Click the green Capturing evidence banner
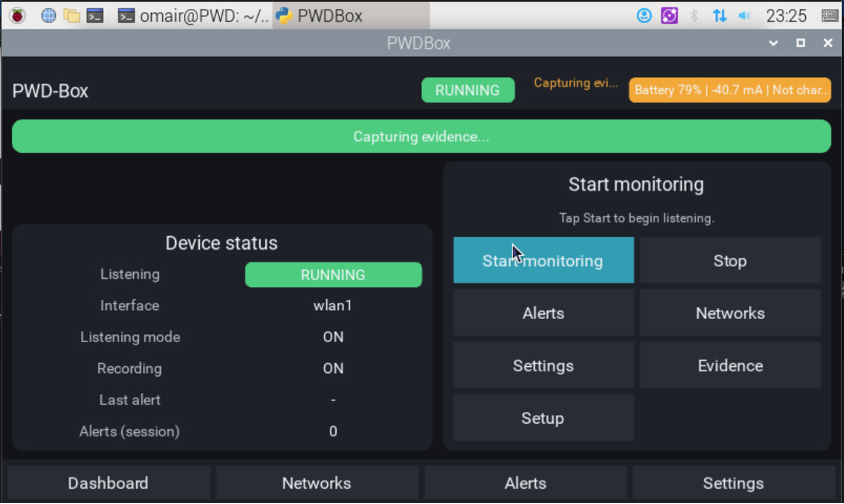Image resolution: width=844 pixels, height=504 pixels. [x=421, y=136]
